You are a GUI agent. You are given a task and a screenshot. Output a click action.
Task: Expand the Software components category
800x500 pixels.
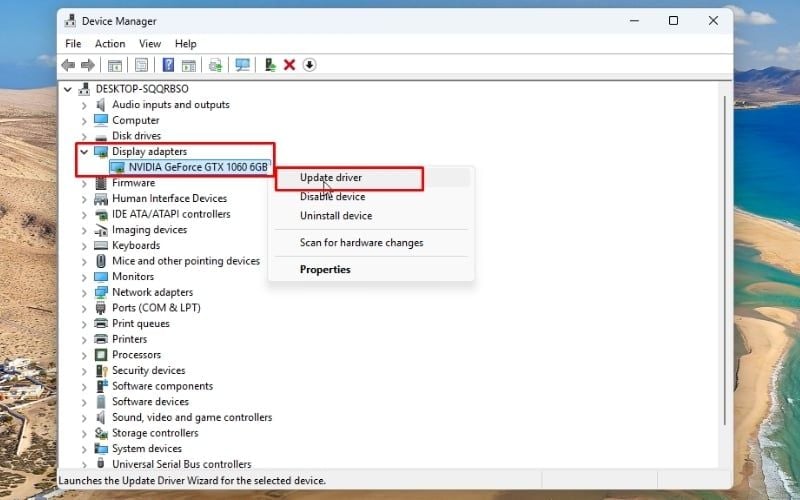tap(84, 386)
